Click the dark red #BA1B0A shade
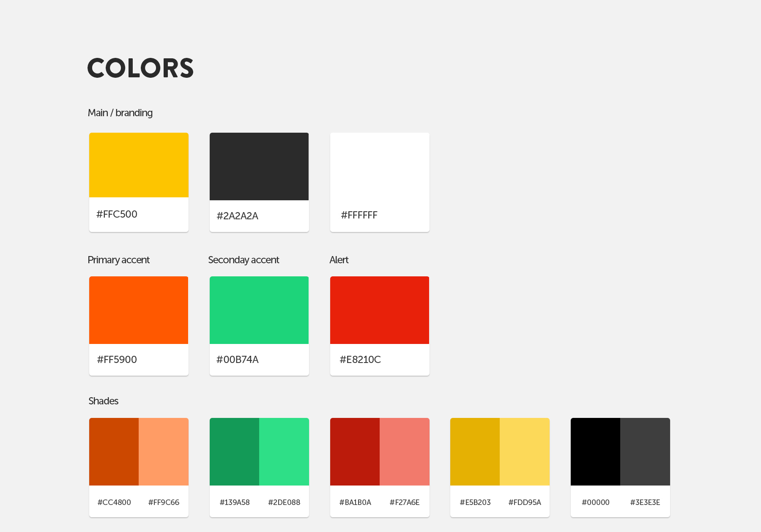This screenshot has width=761, height=532. coord(355,452)
